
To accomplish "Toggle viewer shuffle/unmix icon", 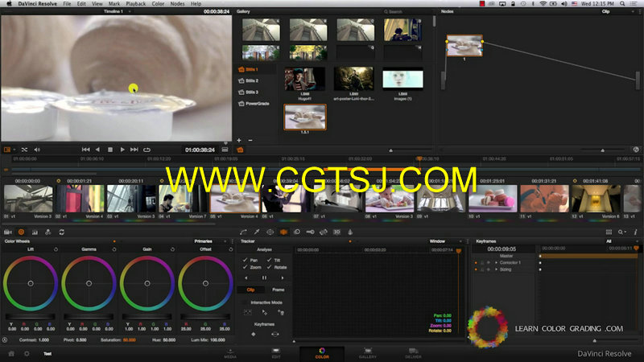I will pos(24,150).
